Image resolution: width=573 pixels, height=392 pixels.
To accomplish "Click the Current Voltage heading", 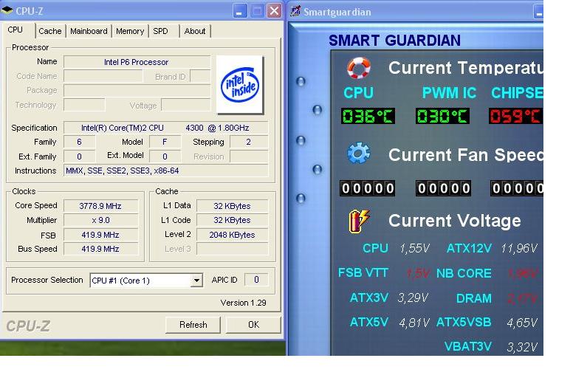I will pos(455,221).
